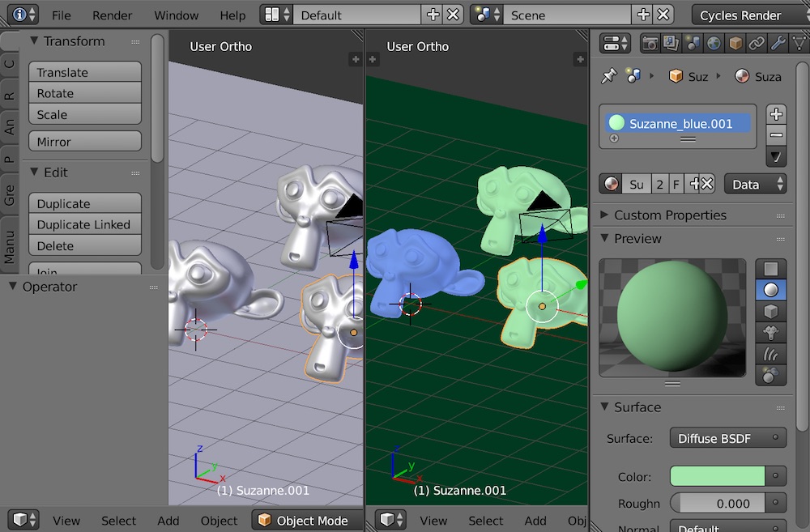
Task: Delete the current Scene
Action: point(663,15)
